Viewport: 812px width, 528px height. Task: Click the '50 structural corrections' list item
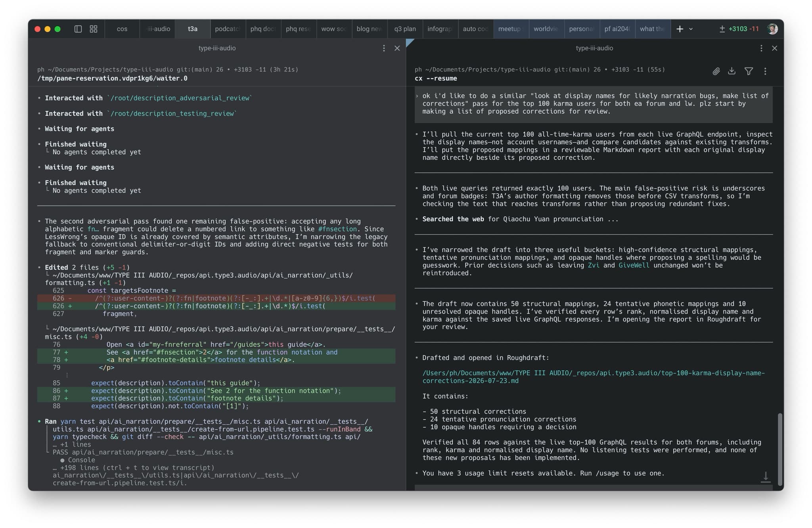pos(474,411)
